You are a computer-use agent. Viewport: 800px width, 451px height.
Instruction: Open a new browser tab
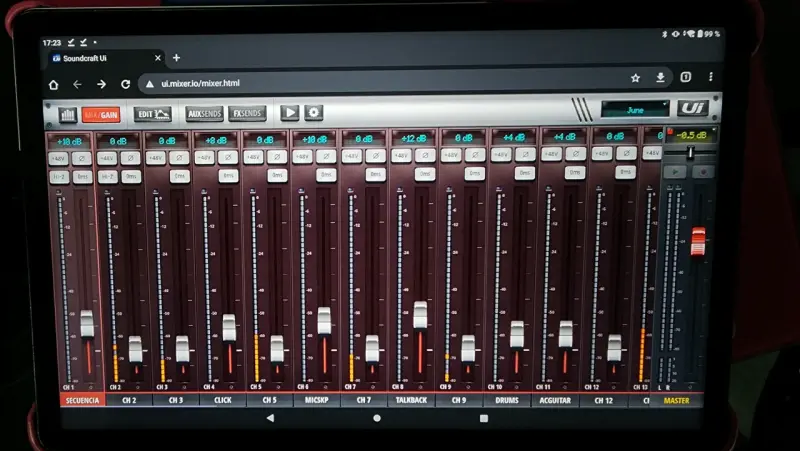click(x=177, y=58)
